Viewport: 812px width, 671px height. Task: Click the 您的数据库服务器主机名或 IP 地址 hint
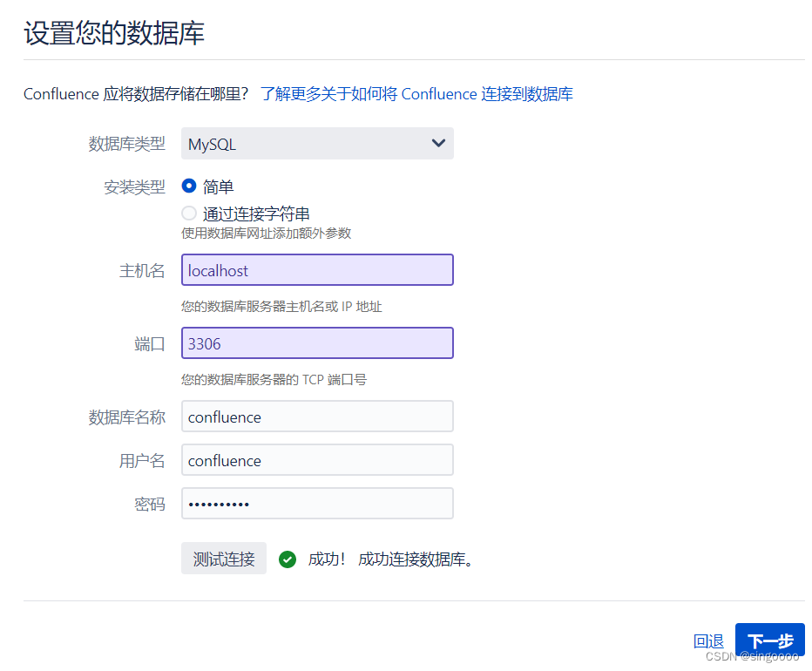(281, 307)
